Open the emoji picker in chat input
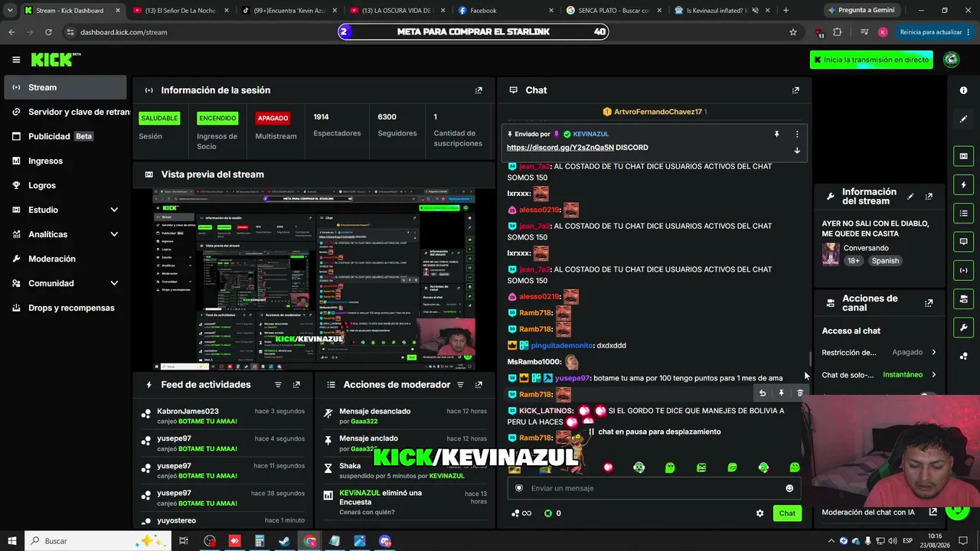 (789, 488)
